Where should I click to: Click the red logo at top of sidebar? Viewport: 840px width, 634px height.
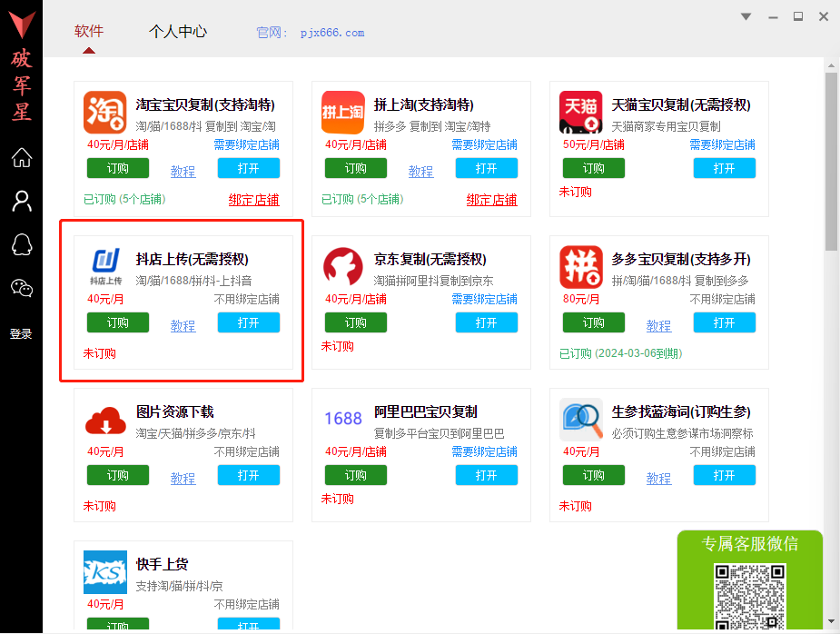[22, 25]
